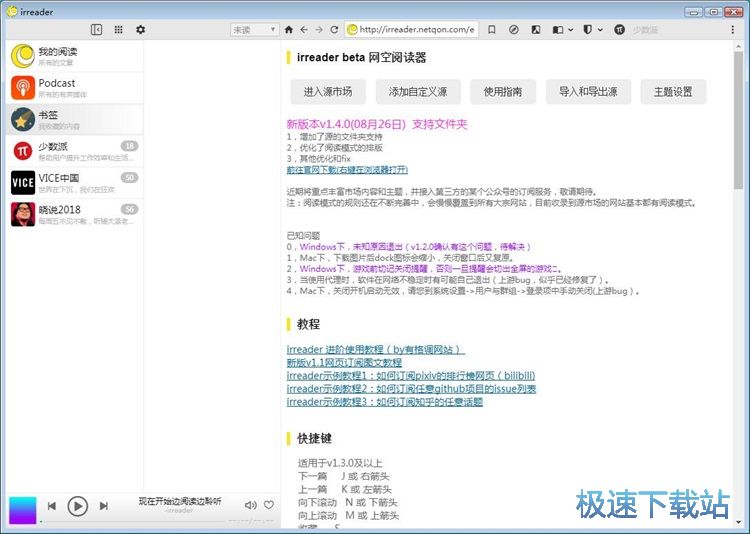Mute the player volume speaker
The image size is (750, 534).
coord(250,505)
